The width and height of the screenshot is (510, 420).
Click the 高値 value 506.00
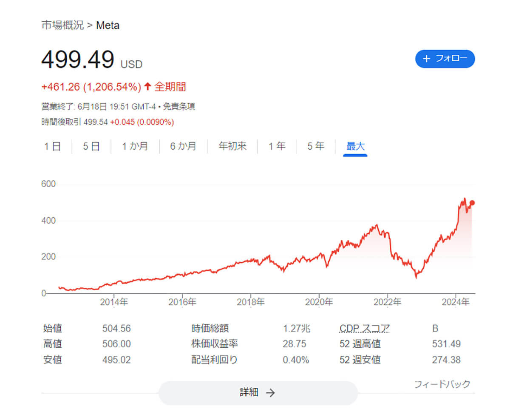click(x=116, y=344)
